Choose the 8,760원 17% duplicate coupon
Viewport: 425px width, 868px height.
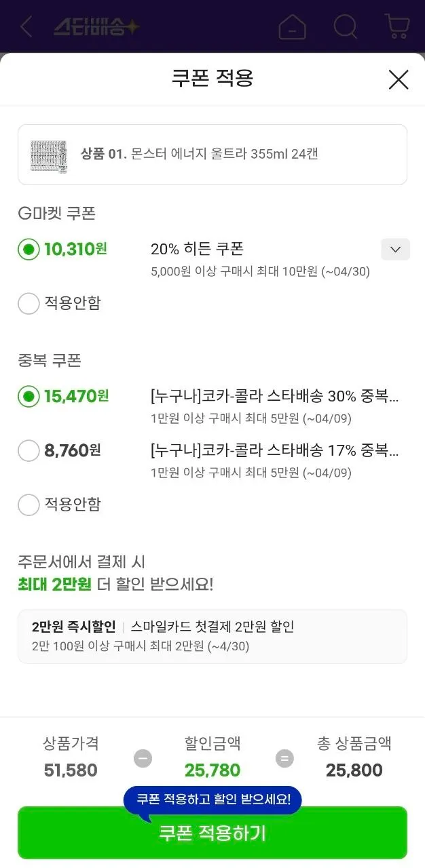click(29, 450)
